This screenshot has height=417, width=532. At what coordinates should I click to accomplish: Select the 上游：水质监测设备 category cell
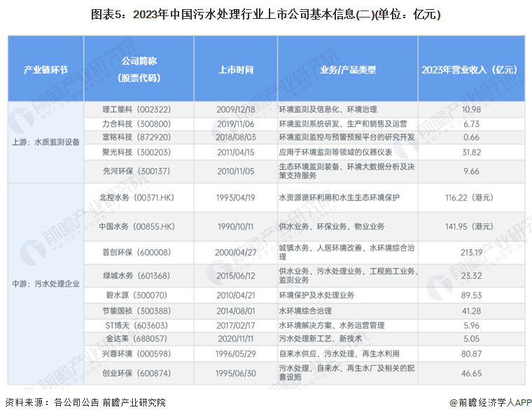(45, 142)
